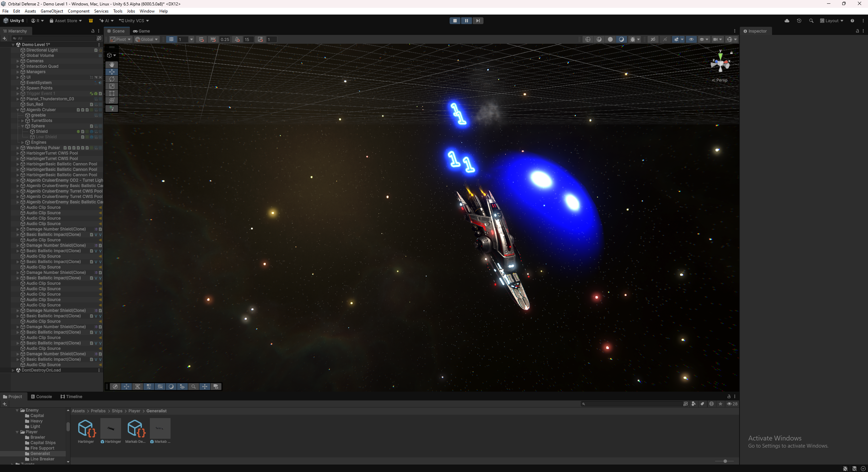Toggle the Inspector panel lock

coord(857,31)
